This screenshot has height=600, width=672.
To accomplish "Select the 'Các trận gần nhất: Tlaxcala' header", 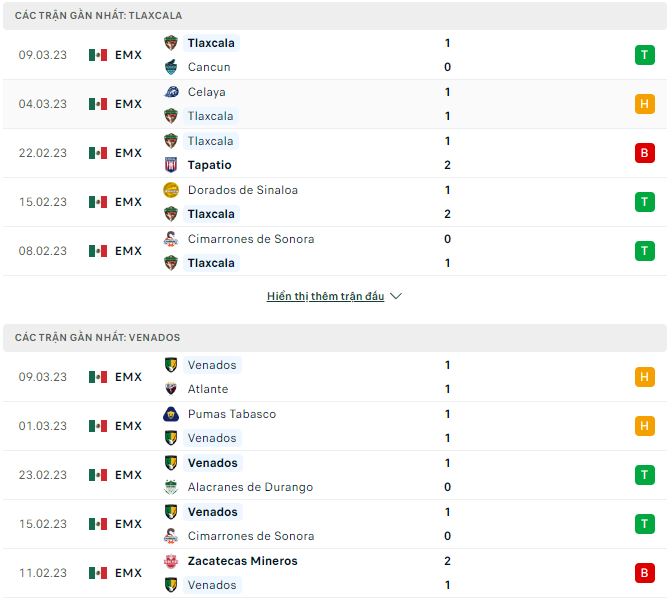I will [99, 16].
